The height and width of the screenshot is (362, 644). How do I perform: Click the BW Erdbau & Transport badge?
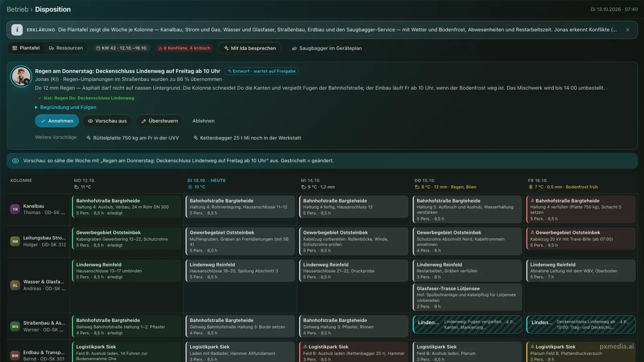[15, 356]
